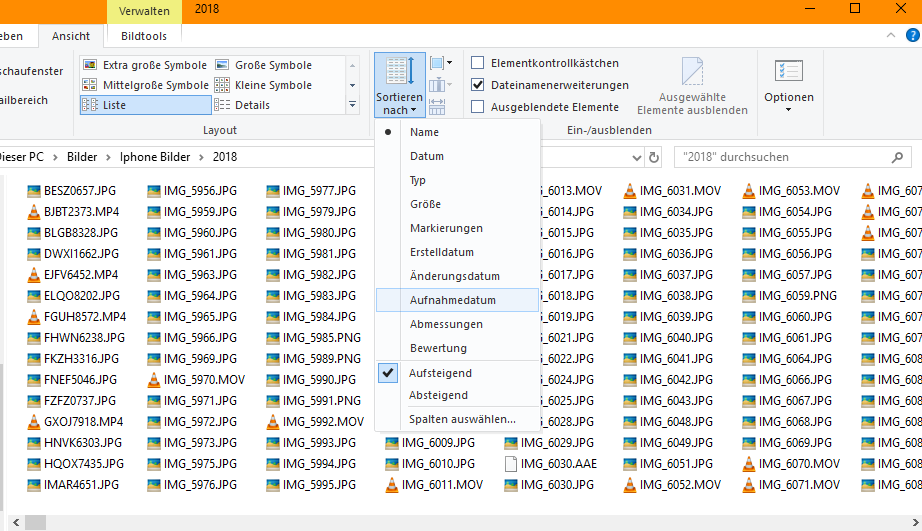This screenshot has height=531, width=922.
Task: Click Bilder in breadcrumb path
Action: pos(82,157)
